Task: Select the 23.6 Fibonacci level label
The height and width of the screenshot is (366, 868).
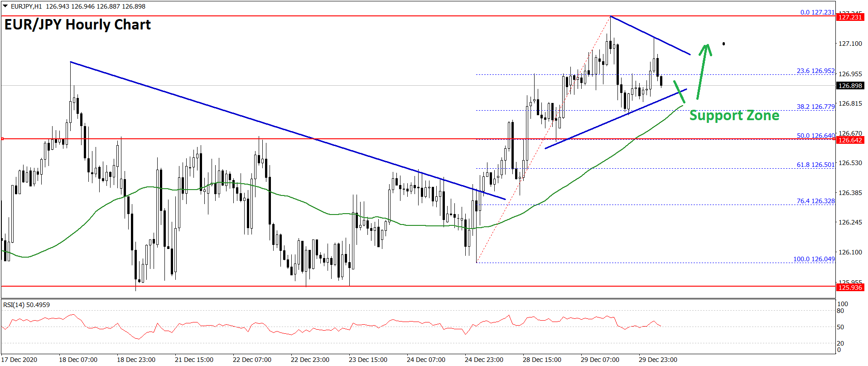Action: (x=815, y=71)
